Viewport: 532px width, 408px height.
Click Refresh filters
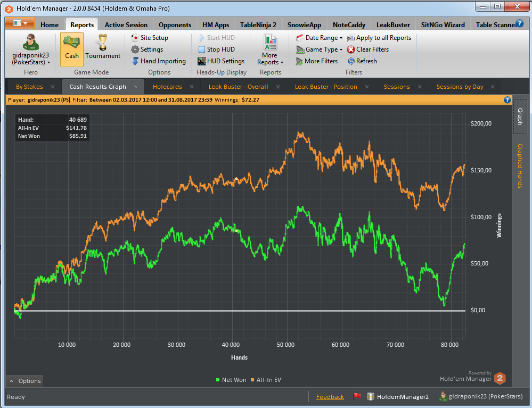362,61
